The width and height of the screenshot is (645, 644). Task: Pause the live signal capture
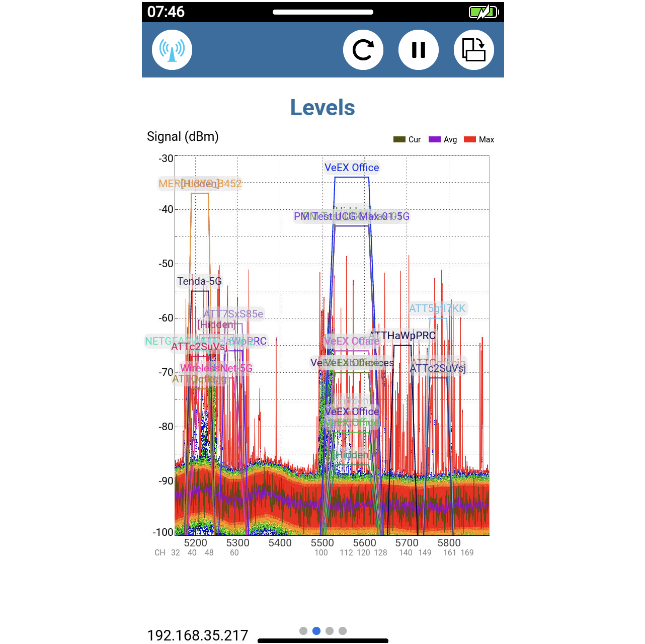418,50
